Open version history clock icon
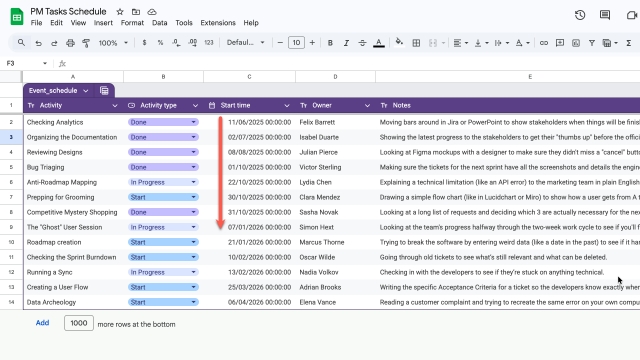Viewport: 640px width, 360px height. click(x=580, y=15)
